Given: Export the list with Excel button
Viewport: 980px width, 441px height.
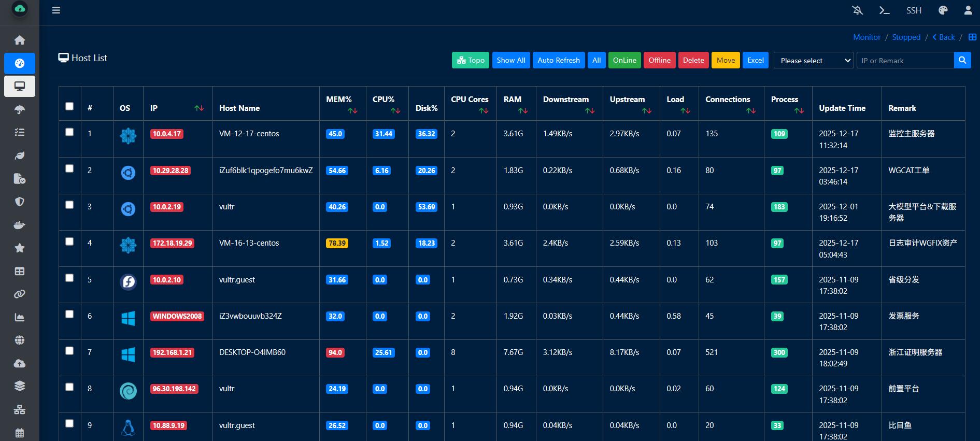Looking at the screenshot, I should (756, 60).
